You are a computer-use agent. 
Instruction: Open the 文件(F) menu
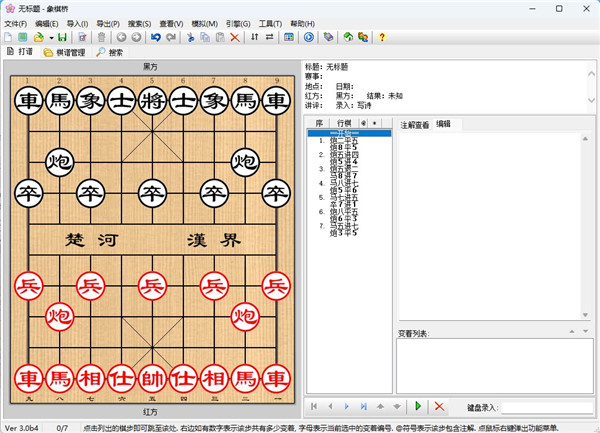coord(15,23)
